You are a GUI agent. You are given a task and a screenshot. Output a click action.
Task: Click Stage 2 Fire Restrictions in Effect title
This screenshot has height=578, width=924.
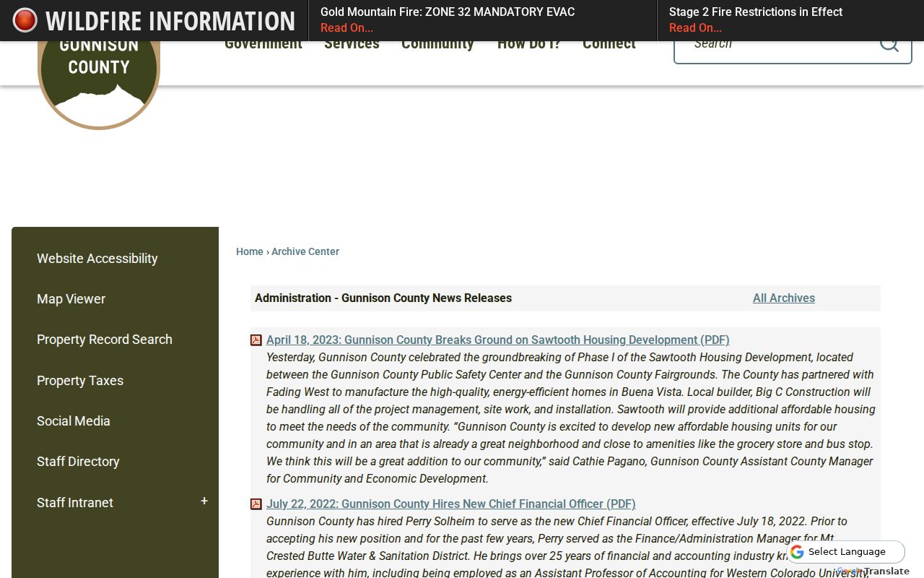[x=756, y=12]
